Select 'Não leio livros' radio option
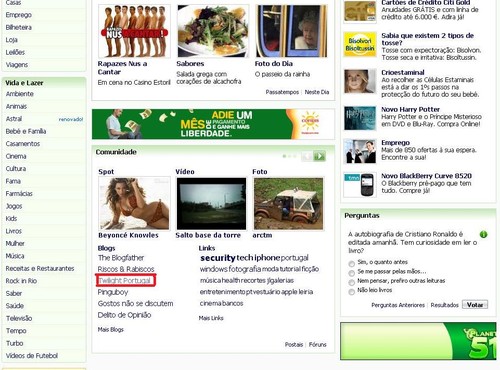The image size is (500, 370). click(351, 292)
